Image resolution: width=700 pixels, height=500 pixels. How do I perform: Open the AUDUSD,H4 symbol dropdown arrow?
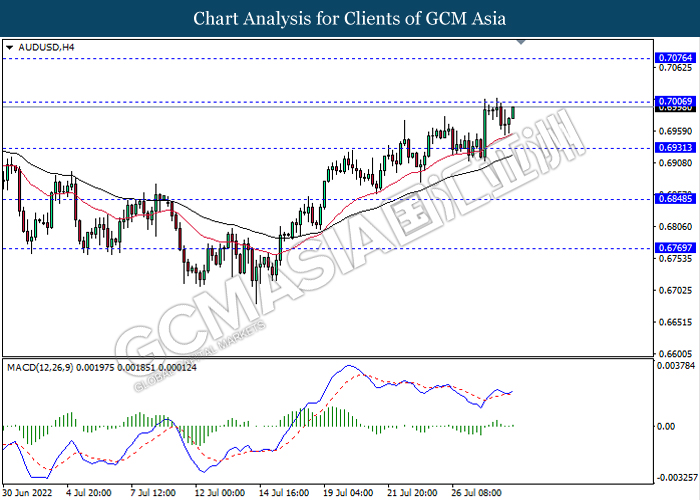click(x=10, y=47)
